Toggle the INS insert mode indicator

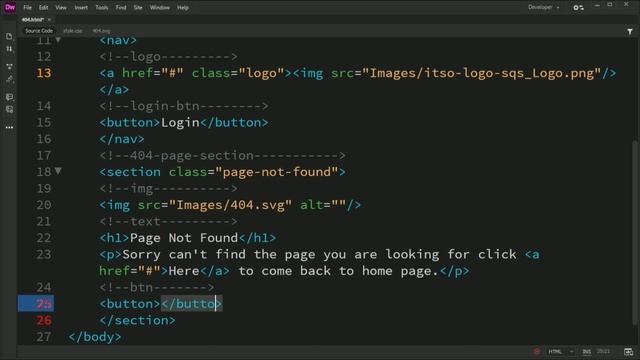point(587,352)
